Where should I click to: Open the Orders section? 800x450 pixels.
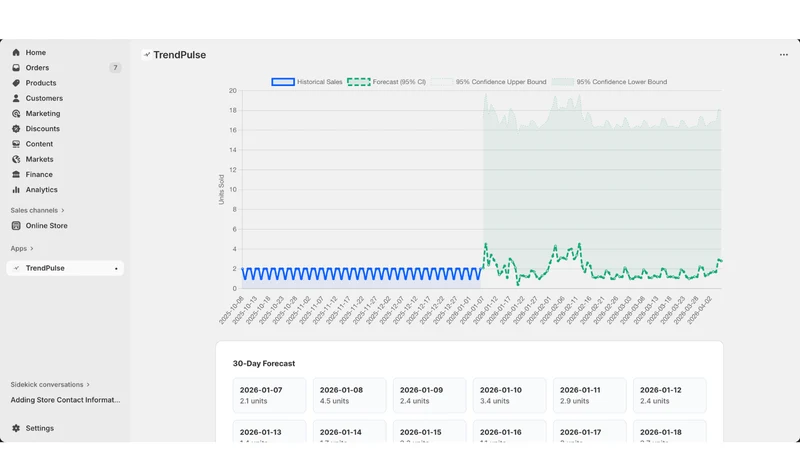(x=65, y=68)
